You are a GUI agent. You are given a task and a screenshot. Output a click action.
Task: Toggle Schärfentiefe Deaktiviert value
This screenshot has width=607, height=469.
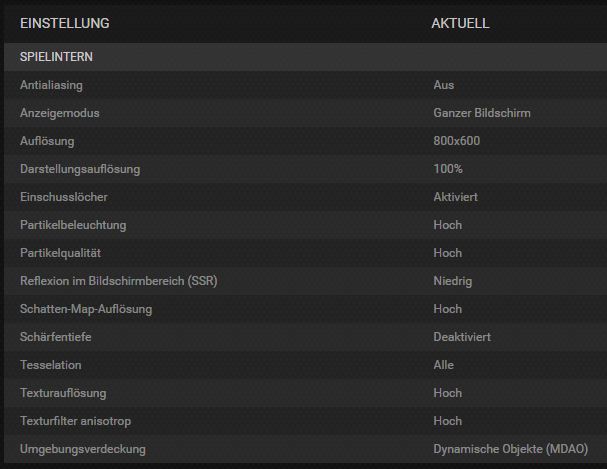(x=462, y=337)
